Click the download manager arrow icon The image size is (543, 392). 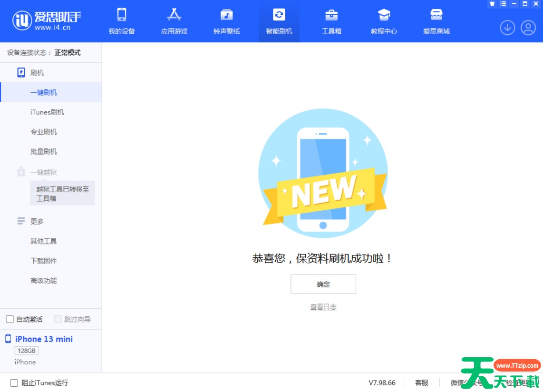click(507, 28)
